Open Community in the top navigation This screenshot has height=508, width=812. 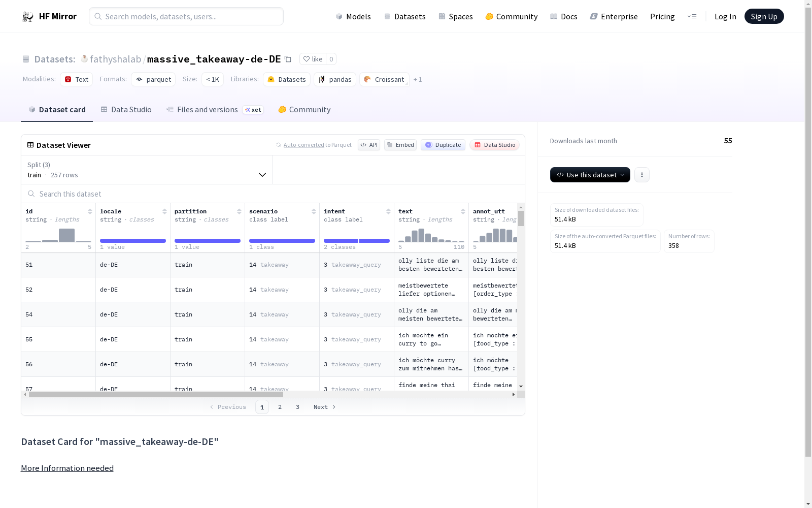512,16
